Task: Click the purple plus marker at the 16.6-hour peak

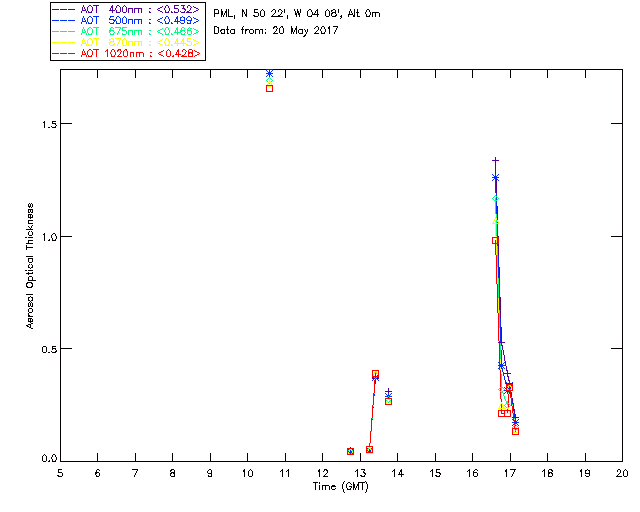Action: 496,160
